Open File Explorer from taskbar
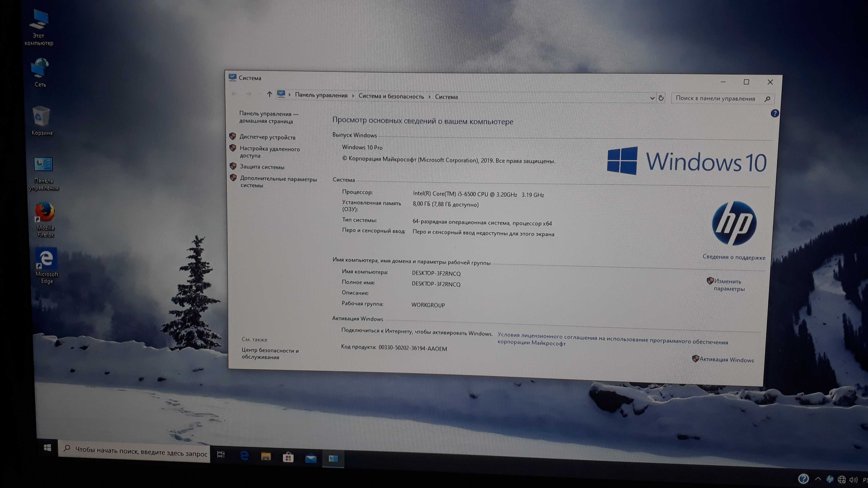 pos(266,457)
